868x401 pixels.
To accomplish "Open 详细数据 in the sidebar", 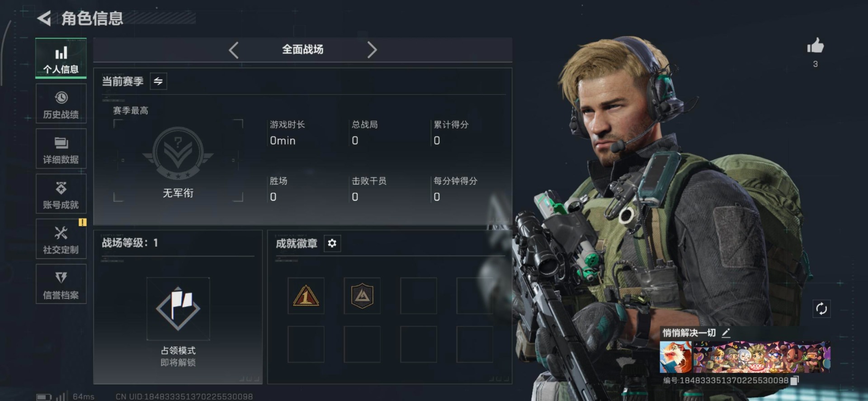I will click(x=61, y=149).
